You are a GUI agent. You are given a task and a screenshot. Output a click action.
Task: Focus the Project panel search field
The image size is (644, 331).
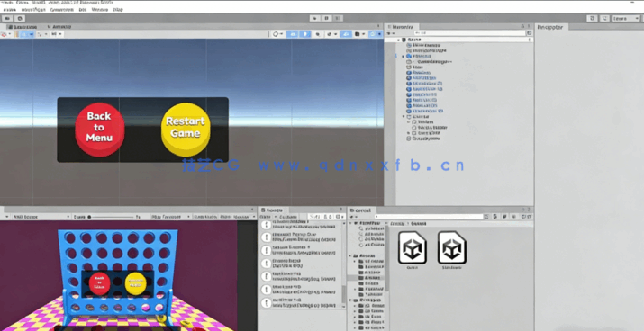[x=429, y=217]
